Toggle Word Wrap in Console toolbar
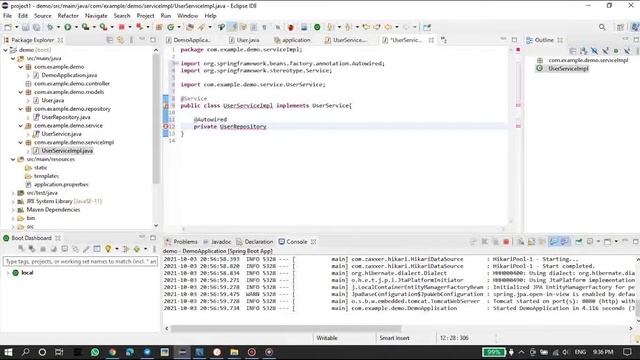Screen dimensions: 640x360 point(542,242)
